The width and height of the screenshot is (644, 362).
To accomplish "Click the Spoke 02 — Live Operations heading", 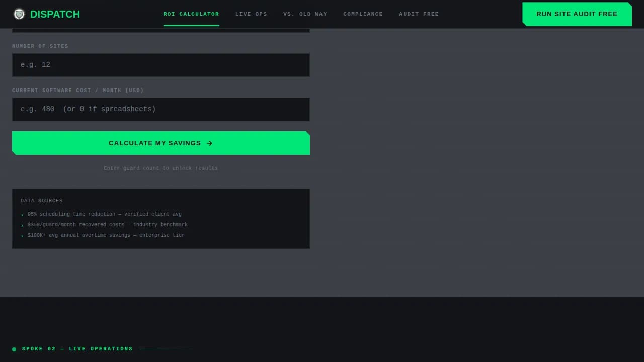I will 77,349.
